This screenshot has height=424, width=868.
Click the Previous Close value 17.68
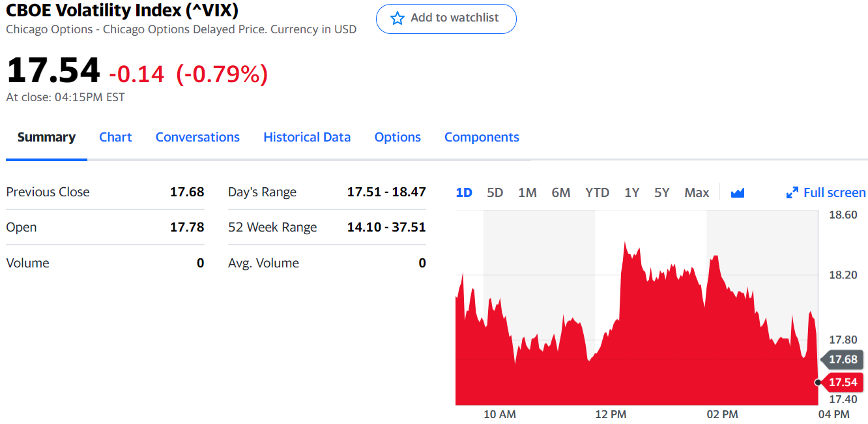click(x=187, y=192)
